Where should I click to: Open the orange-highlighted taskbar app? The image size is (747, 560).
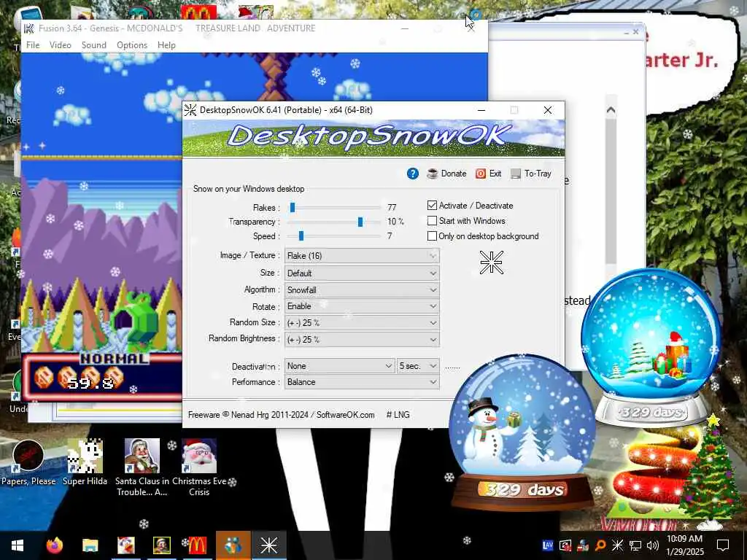pos(233,545)
